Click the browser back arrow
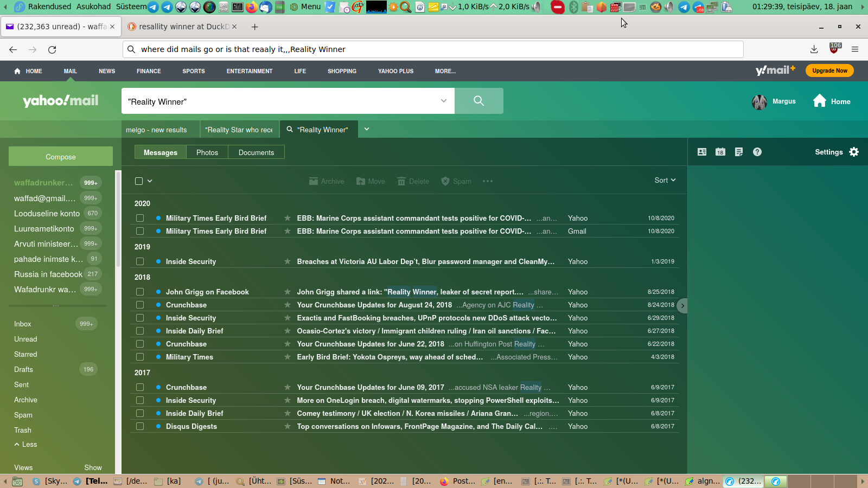The image size is (868, 488). (x=13, y=49)
